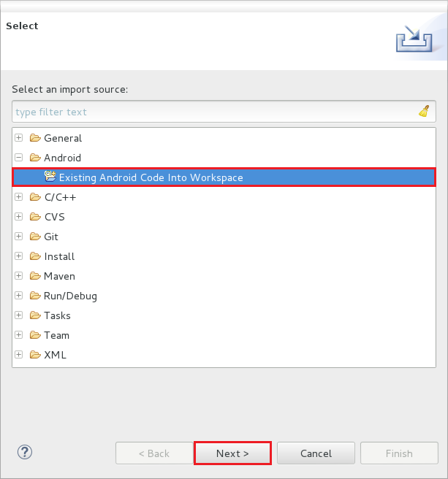Image resolution: width=448 pixels, height=479 pixels.
Task: Click the Next > button
Action: tap(232, 453)
